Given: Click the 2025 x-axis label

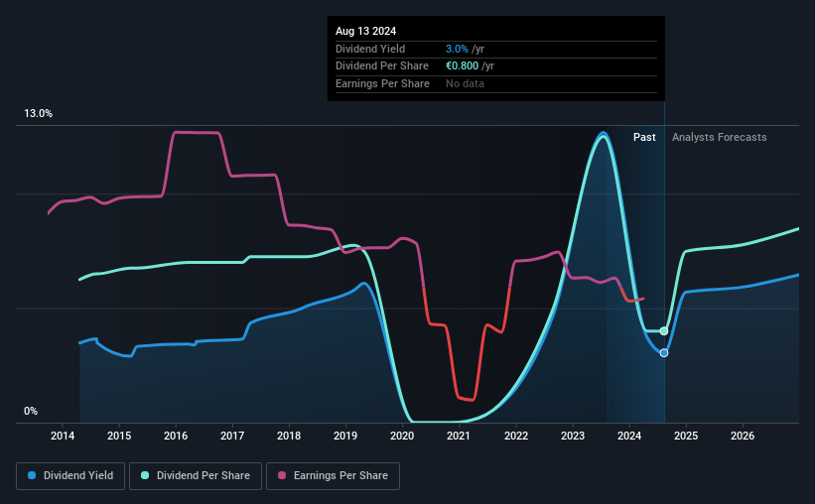Looking at the screenshot, I should [686, 436].
